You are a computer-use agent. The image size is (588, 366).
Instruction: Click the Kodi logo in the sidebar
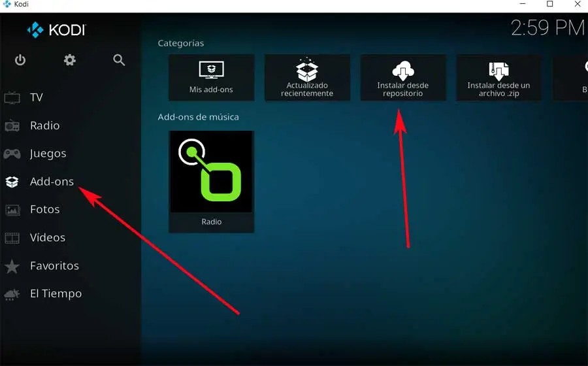click(x=57, y=30)
